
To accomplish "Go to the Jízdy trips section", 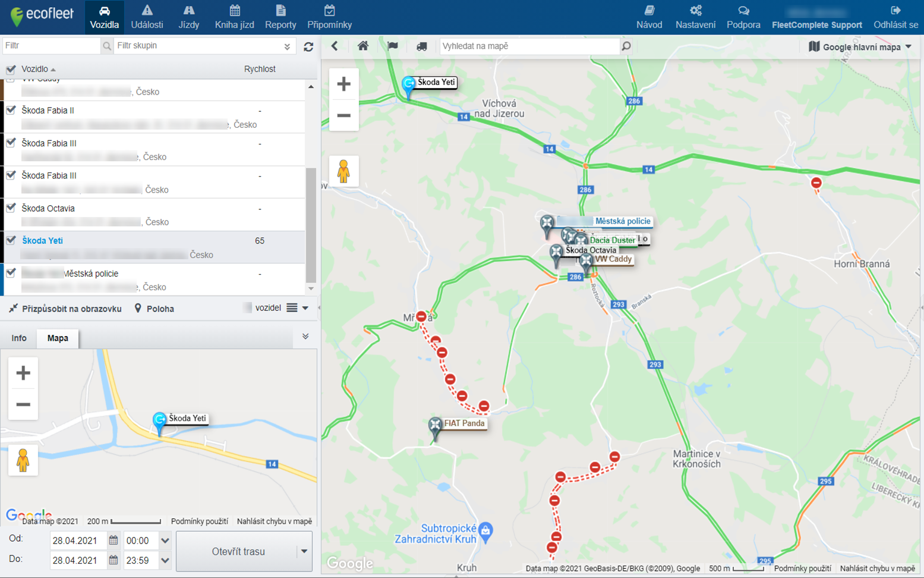I will click(189, 17).
